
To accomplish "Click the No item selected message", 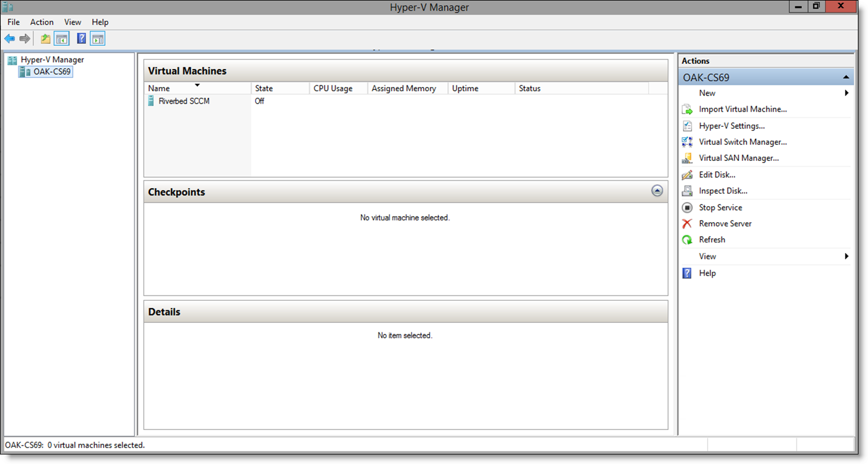I will 405,336.
